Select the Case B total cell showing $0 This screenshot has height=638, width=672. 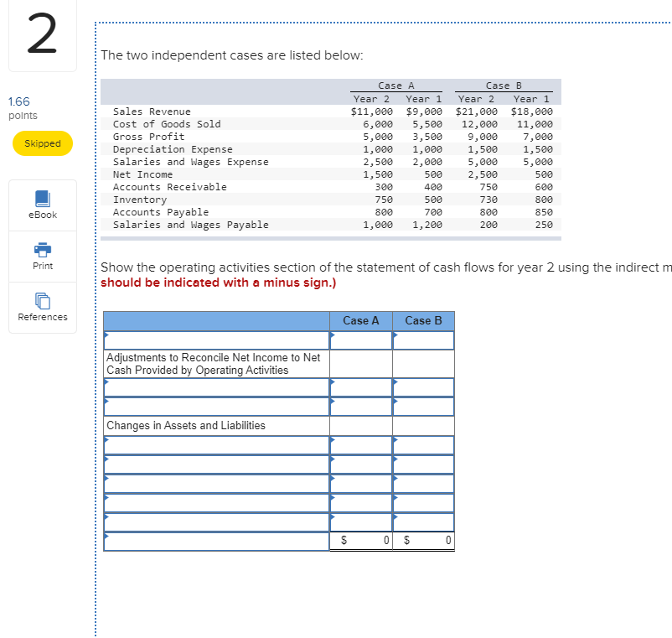[423, 541]
